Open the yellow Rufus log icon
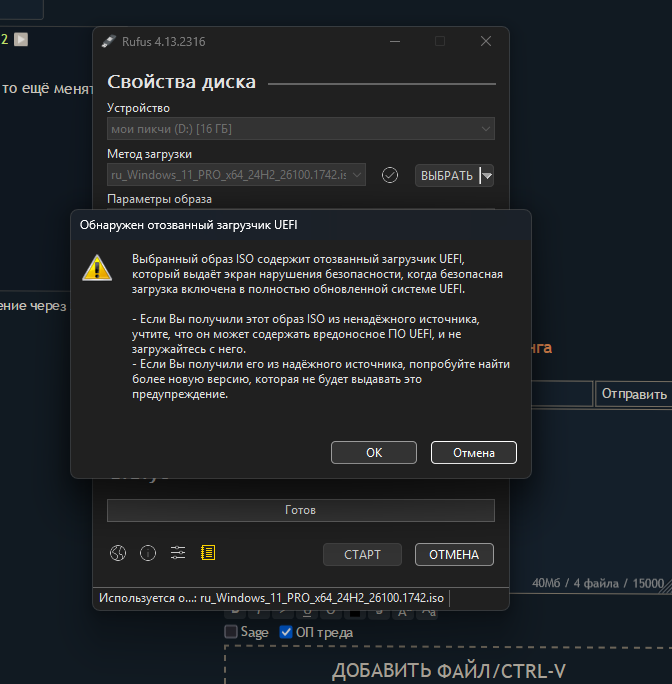 pyautogui.click(x=208, y=553)
